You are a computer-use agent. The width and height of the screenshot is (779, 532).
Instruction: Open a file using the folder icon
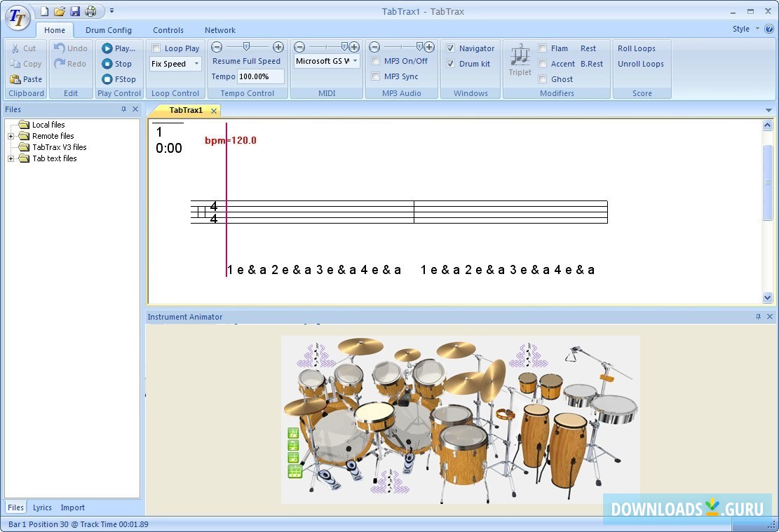coord(60,11)
